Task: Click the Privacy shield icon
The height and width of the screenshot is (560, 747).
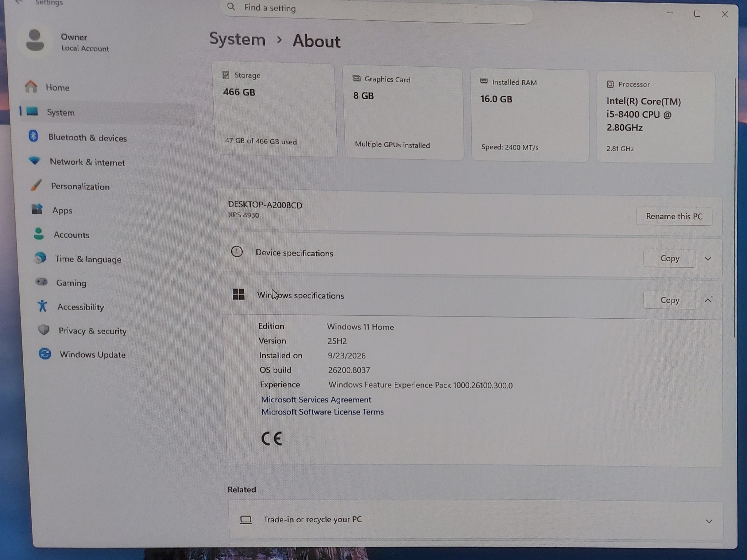Action: tap(44, 330)
